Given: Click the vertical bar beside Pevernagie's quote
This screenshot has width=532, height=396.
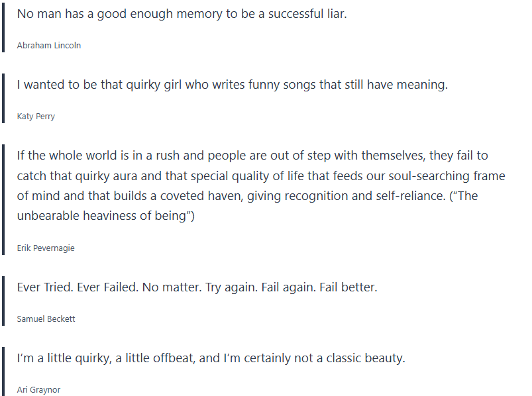Looking at the screenshot, I should [3, 200].
